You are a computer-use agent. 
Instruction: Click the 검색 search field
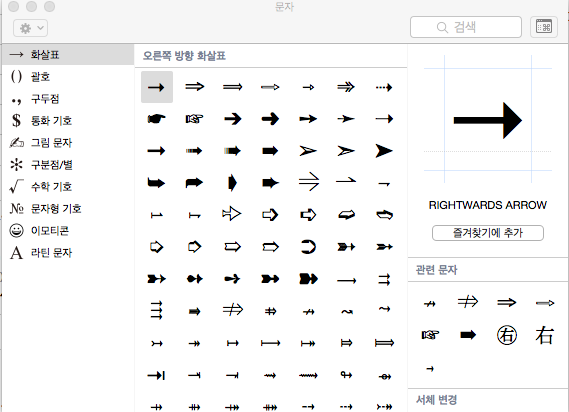pyautogui.click(x=466, y=27)
